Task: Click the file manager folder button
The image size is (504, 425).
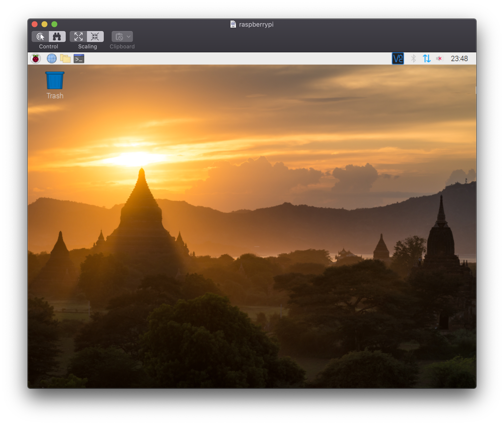Action: (65, 58)
